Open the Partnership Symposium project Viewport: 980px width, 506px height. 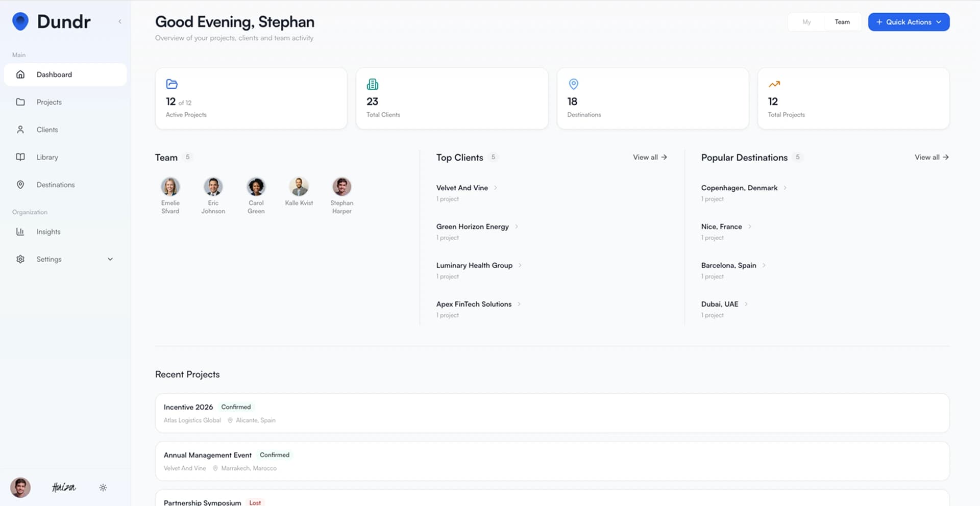552,498
